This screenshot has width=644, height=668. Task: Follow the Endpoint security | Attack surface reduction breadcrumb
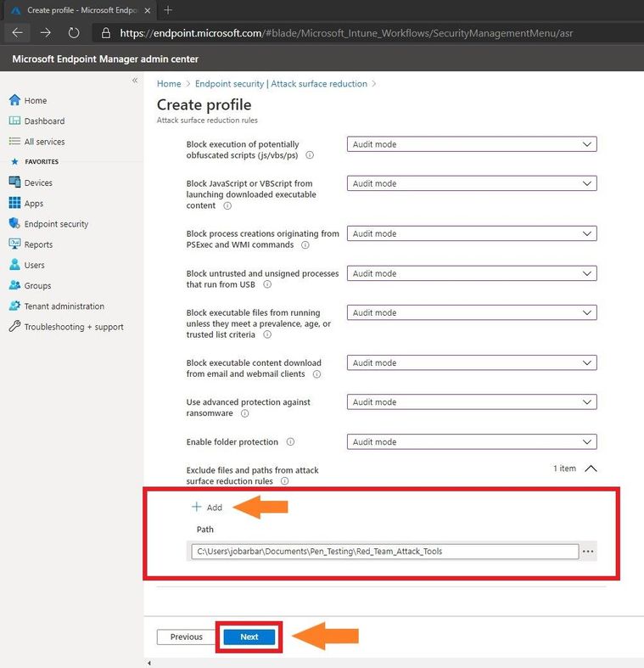coord(281,83)
